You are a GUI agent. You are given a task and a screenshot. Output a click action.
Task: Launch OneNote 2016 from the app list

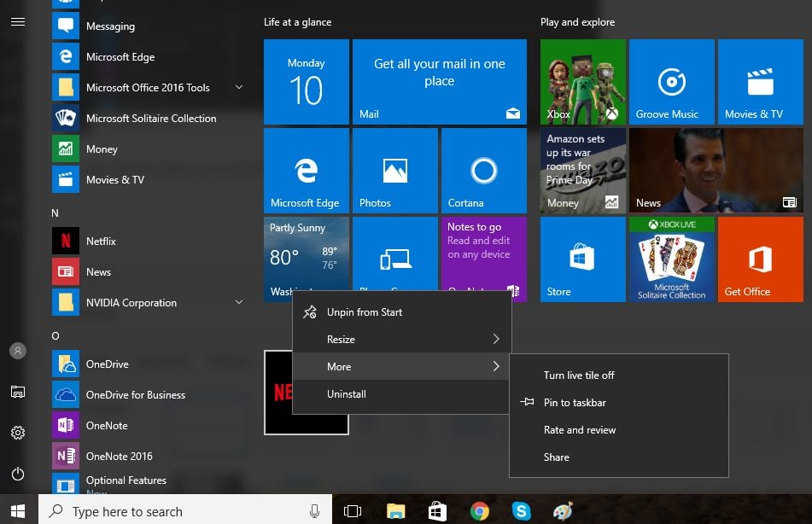(x=148, y=457)
